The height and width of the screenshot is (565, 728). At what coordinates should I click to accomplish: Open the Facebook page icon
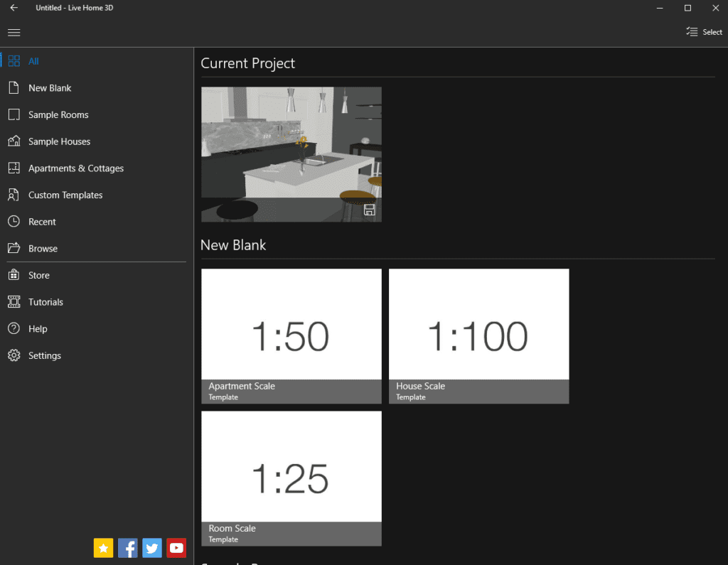tap(128, 548)
